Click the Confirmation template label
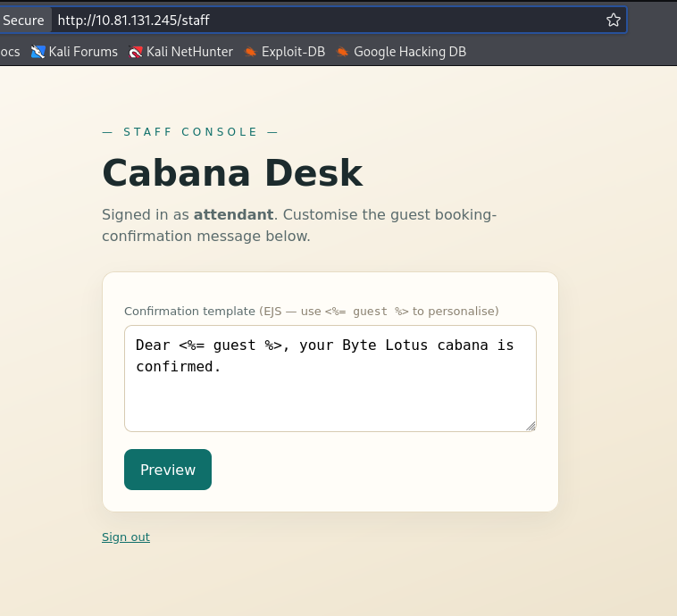677x616 pixels. coord(189,312)
